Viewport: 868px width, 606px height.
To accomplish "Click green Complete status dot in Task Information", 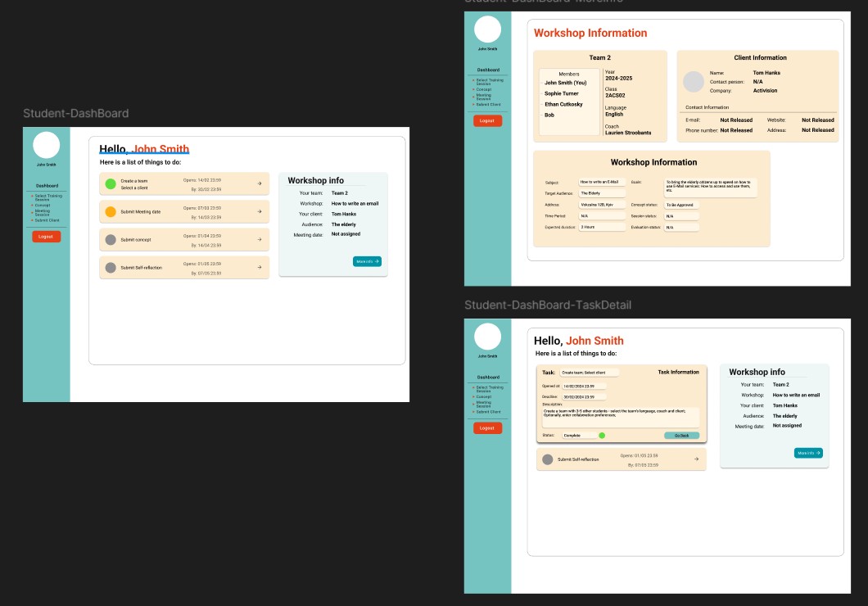I will [602, 436].
